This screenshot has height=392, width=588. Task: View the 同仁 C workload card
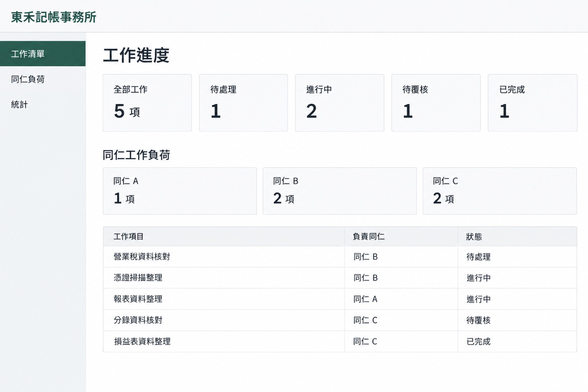(x=500, y=191)
